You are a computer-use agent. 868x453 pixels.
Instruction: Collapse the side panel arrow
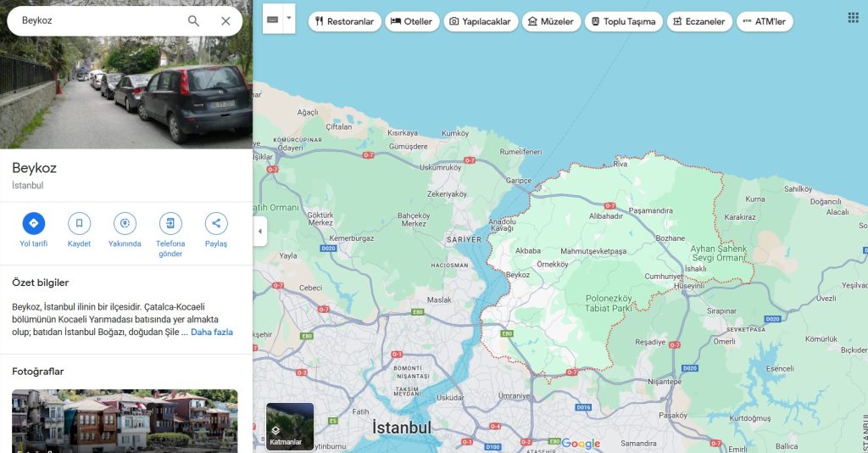[x=260, y=231]
